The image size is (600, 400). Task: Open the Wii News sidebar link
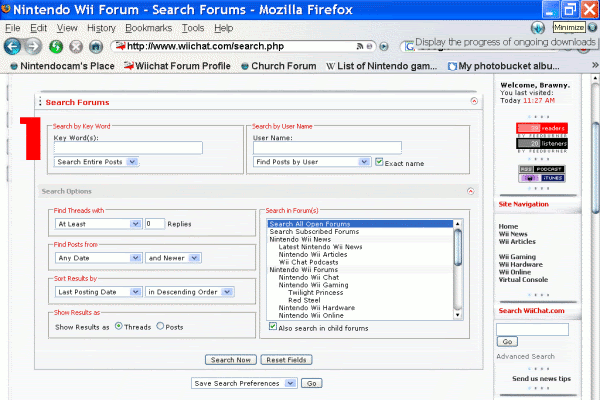[x=513, y=234]
